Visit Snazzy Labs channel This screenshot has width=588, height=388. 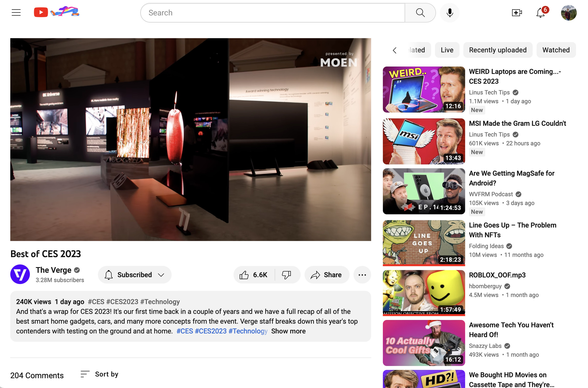coord(485,346)
